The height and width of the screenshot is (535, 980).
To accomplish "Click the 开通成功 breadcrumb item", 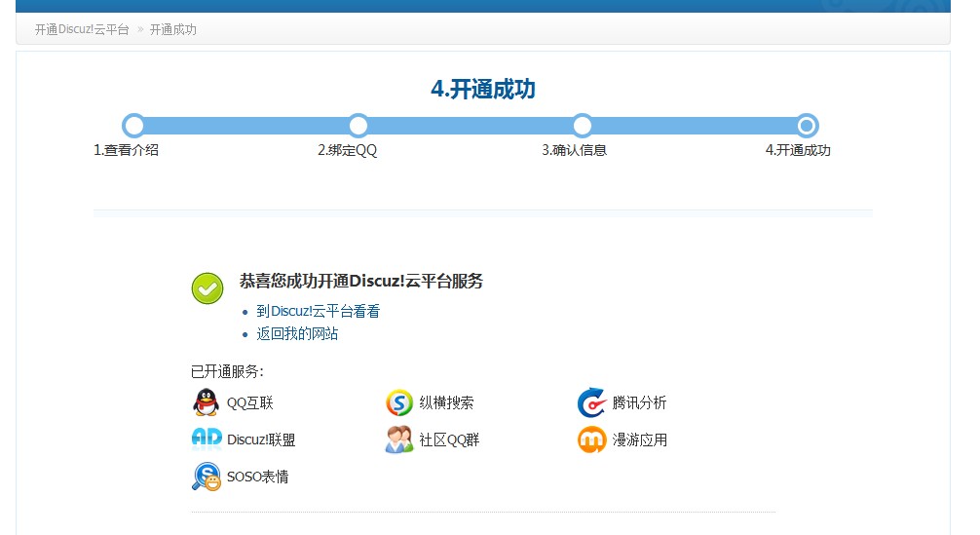I will pyautogui.click(x=173, y=29).
